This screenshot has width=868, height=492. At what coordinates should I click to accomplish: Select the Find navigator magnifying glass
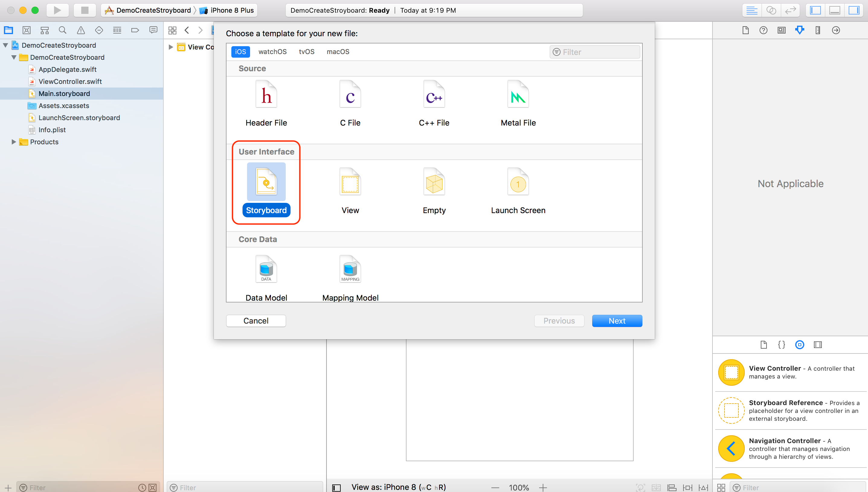point(63,30)
